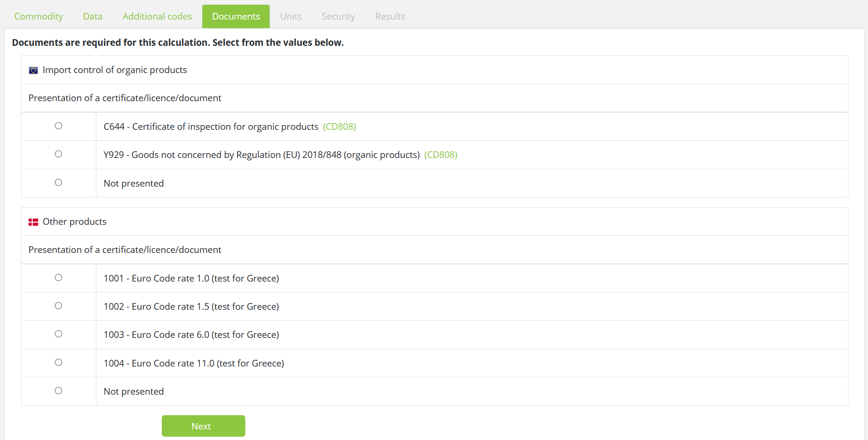Switch to the Data tab
Viewport: 868px width, 440px height.
93,16
